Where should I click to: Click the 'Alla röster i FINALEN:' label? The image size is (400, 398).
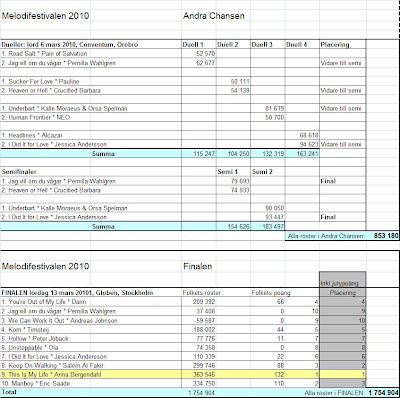pos(334,393)
